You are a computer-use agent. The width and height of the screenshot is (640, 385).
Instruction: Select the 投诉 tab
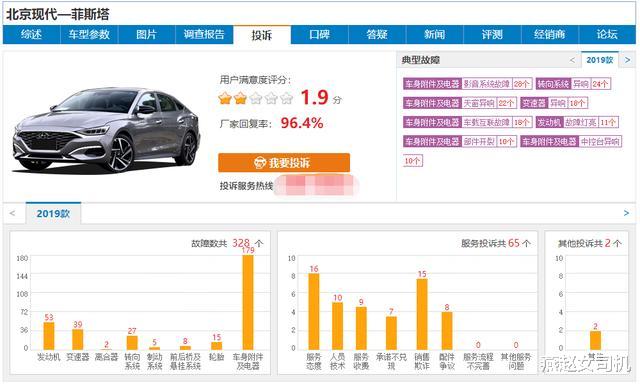coord(262,35)
